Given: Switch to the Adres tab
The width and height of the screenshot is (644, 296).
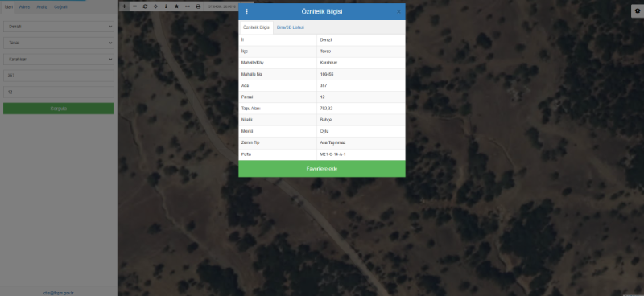Looking at the screenshot, I should [25, 7].
